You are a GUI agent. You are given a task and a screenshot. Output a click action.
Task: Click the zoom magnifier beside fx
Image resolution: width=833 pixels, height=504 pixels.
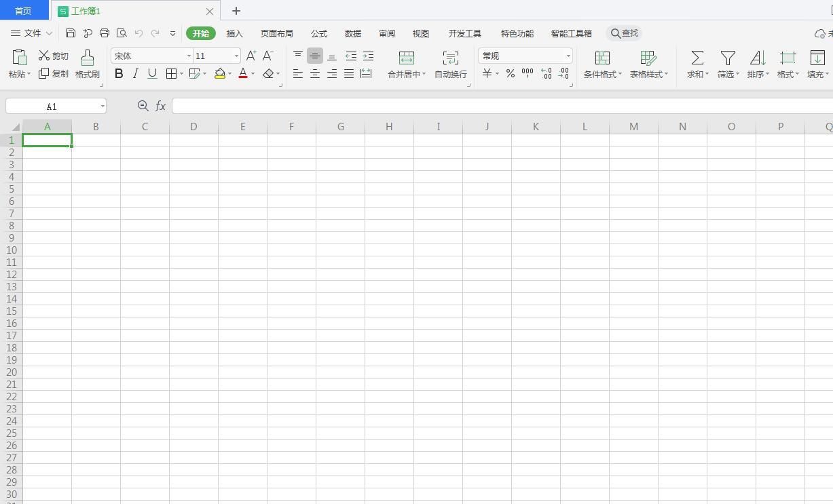pyautogui.click(x=143, y=106)
